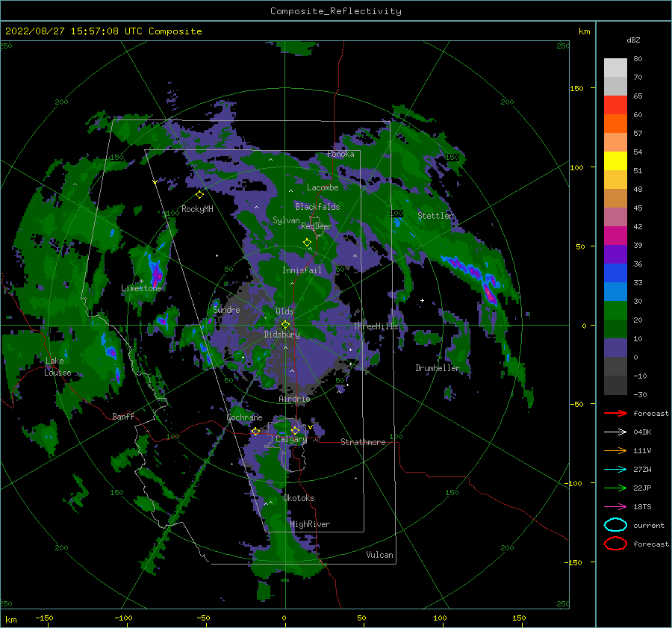Click the HighRiver label
This screenshot has height=628, width=672.
(x=310, y=524)
